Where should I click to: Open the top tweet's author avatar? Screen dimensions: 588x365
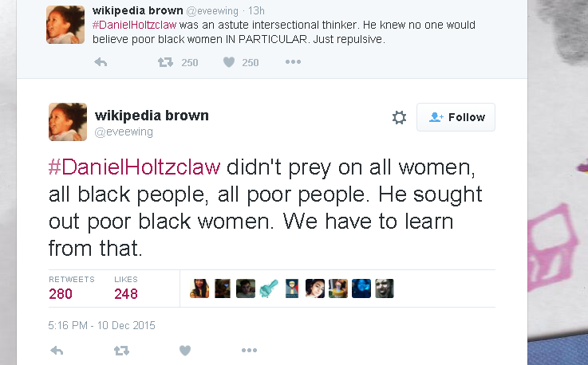click(65, 25)
